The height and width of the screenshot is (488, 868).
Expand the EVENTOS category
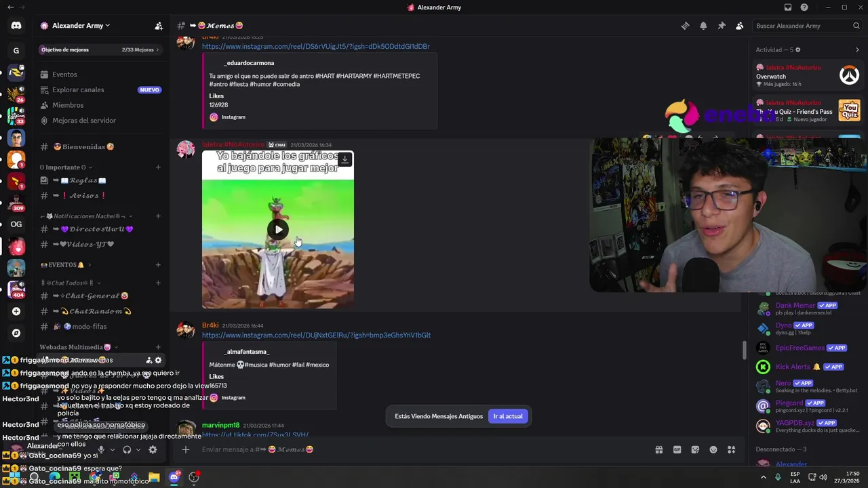coord(66,265)
